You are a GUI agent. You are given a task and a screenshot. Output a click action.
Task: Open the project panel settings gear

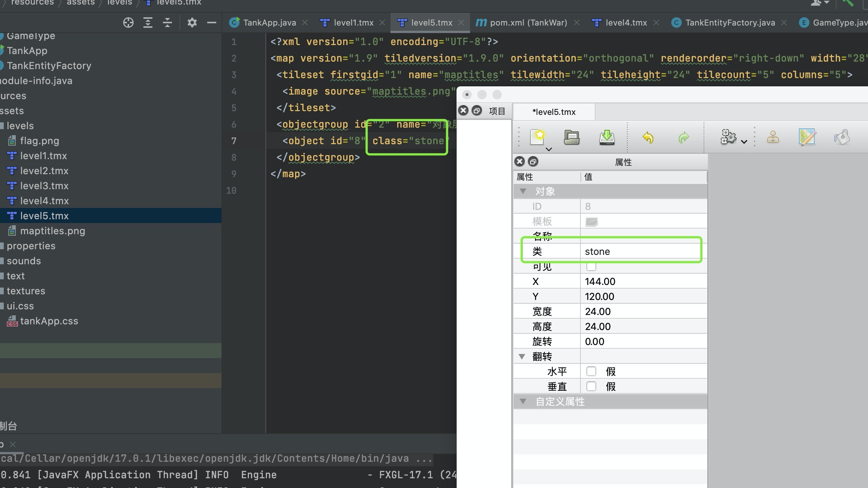[192, 23]
